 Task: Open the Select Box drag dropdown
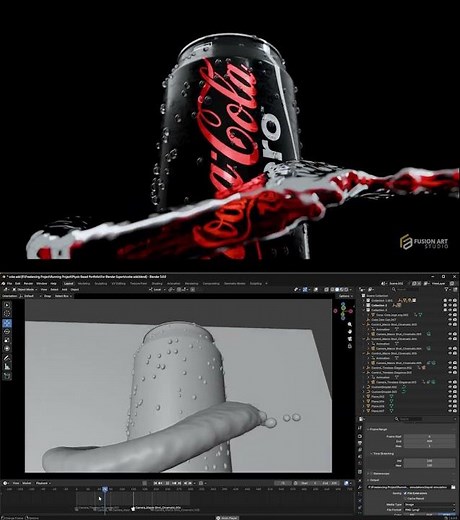(x=63, y=296)
